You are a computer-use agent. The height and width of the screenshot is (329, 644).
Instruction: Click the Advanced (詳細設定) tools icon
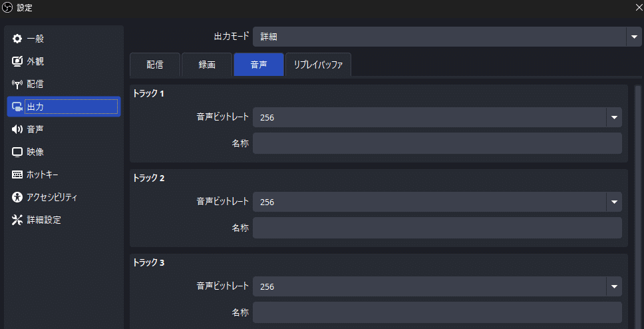tap(17, 220)
